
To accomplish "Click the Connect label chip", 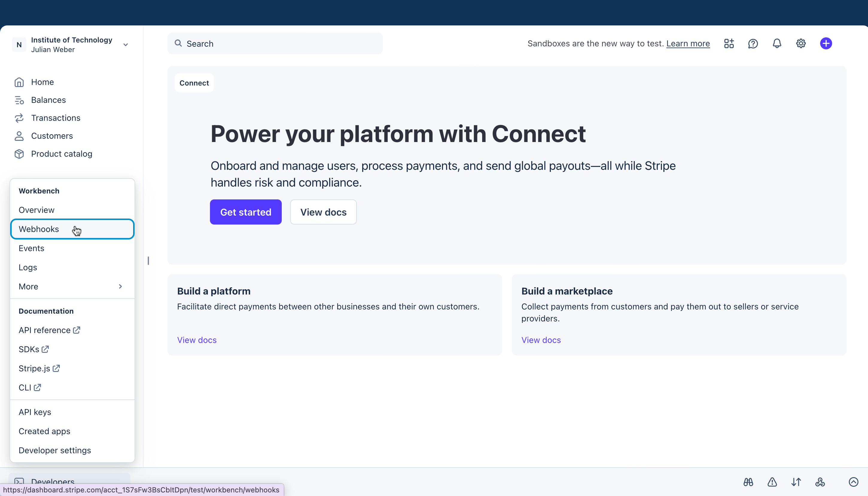I will [194, 83].
